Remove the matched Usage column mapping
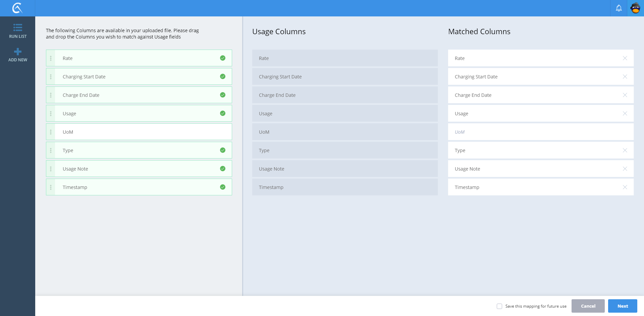Image resolution: width=644 pixels, height=316 pixels. coord(625,114)
